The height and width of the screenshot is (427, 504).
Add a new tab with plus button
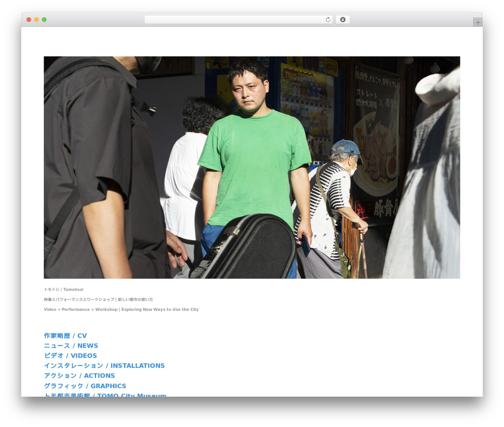478,22
